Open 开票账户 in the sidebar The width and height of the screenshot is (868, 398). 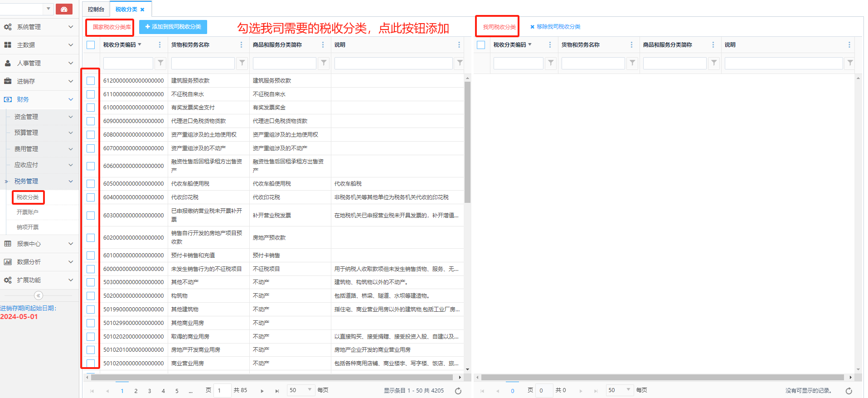[28, 212]
